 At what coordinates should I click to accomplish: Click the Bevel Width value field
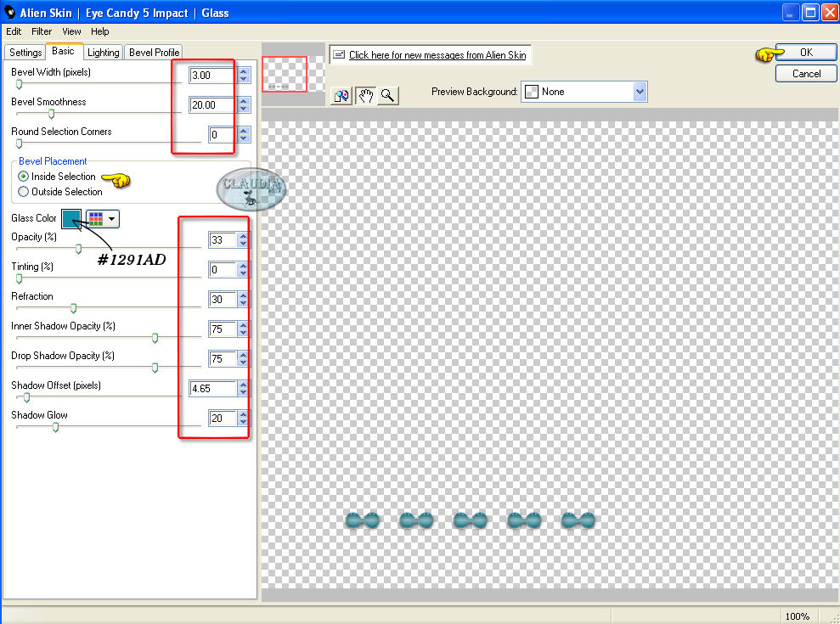click(x=212, y=76)
